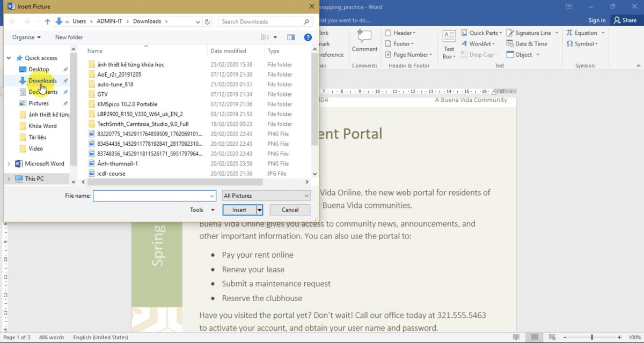Screen dimensions: 644x343
Task: Click the zoom in plus button
Action: point(620,337)
